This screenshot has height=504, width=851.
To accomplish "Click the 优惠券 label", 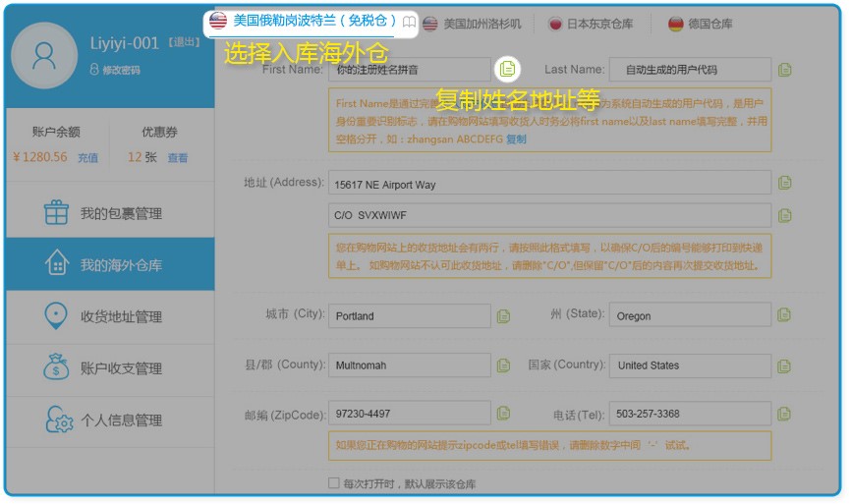I will tap(159, 132).
